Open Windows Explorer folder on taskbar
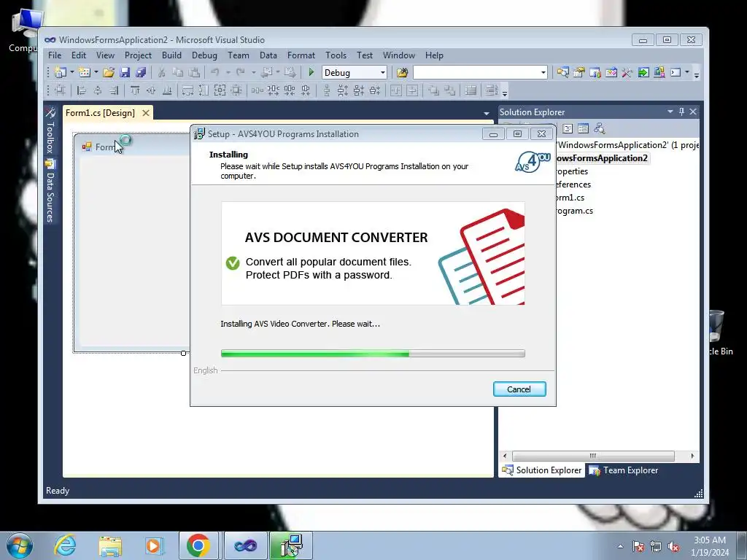The height and width of the screenshot is (560, 747). click(110, 545)
